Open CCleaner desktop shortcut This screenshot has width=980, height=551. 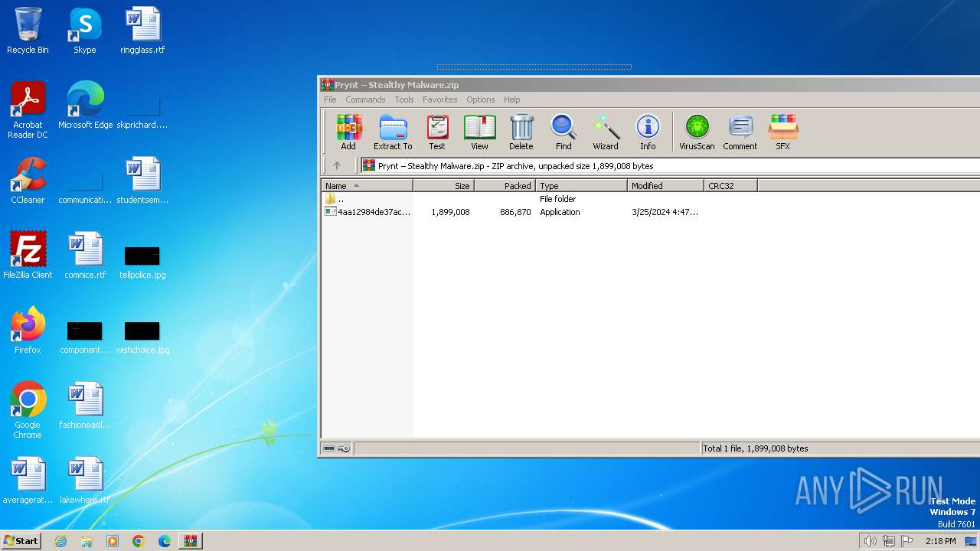(x=28, y=181)
